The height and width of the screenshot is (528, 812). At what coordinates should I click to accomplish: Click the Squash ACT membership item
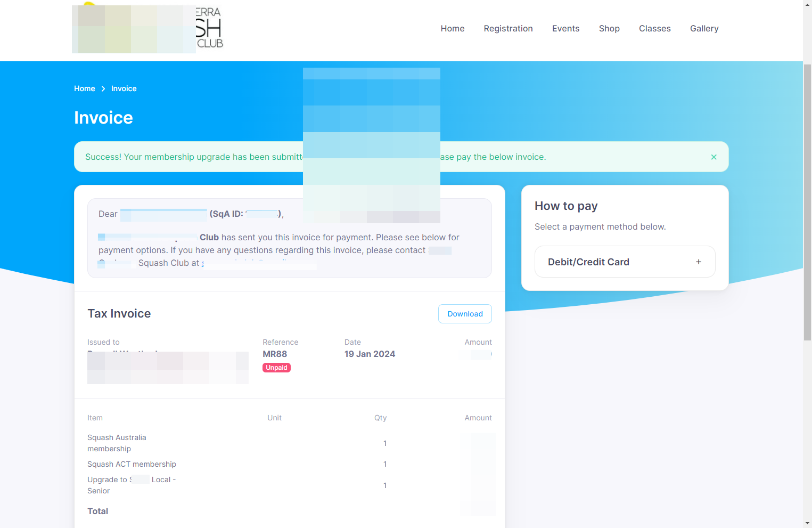(x=132, y=464)
